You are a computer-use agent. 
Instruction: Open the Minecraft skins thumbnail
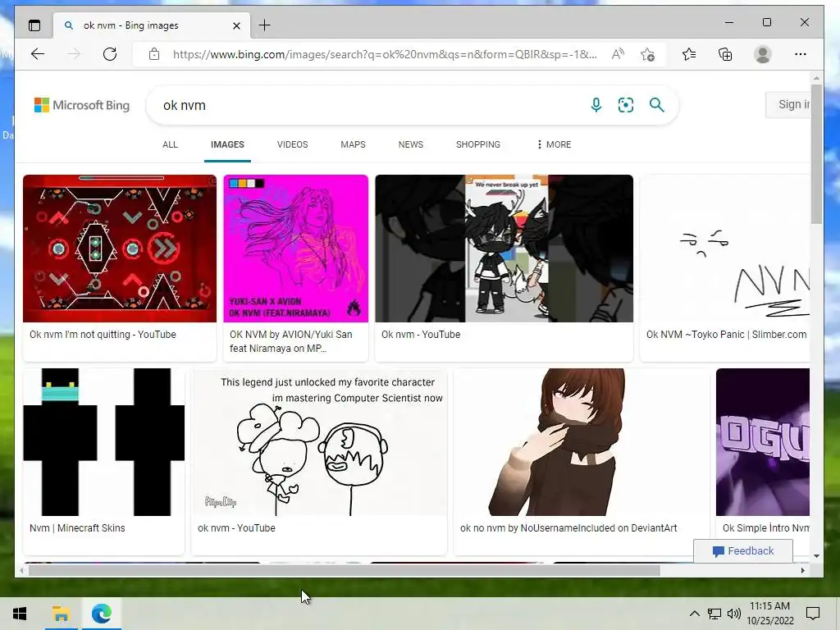tap(104, 442)
